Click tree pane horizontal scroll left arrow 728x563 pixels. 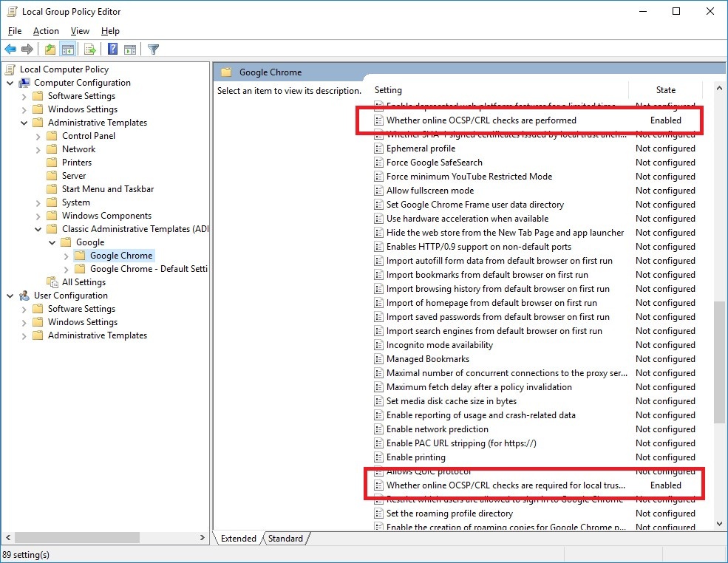[x=8, y=537]
